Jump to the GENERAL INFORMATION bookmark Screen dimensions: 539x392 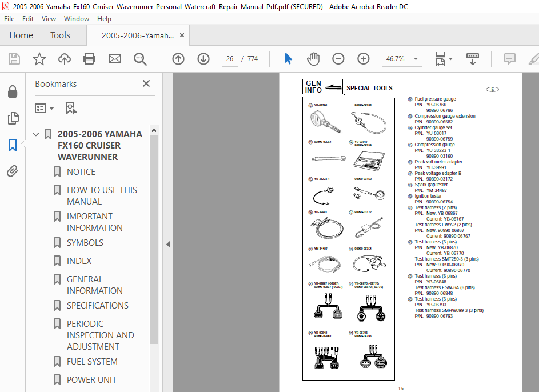[x=95, y=285]
